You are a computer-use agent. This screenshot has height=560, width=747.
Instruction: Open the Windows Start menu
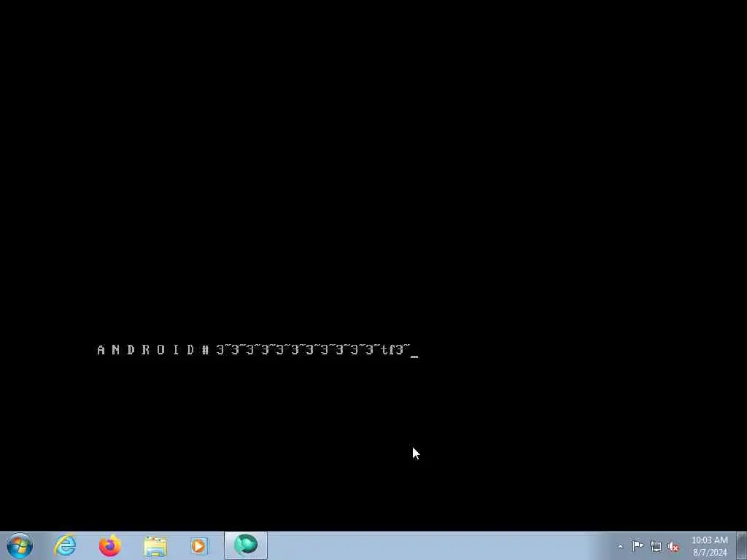pyautogui.click(x=20, y=545)
